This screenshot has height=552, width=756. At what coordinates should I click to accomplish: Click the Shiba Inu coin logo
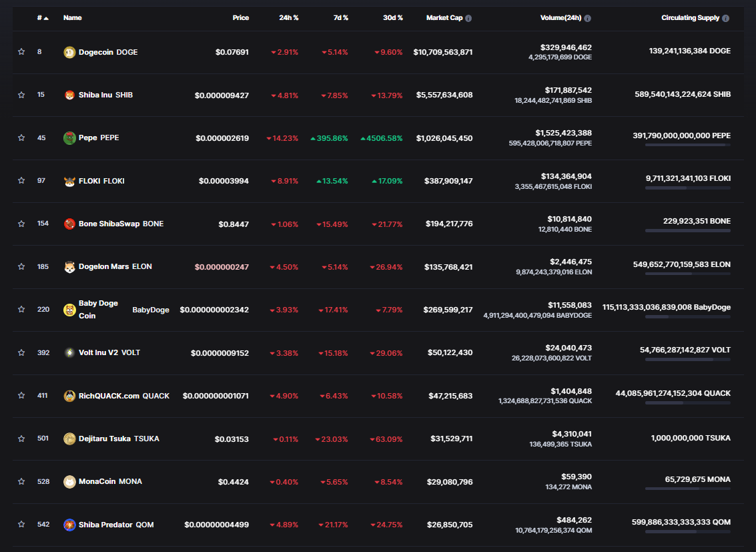[69, 95]
